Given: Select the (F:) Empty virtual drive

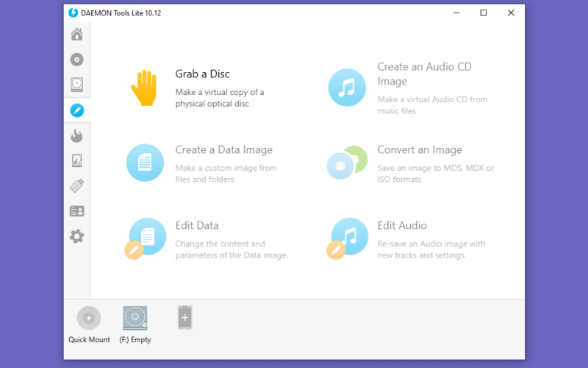Looking at the screenshot, I should click(x=135, y=318).
